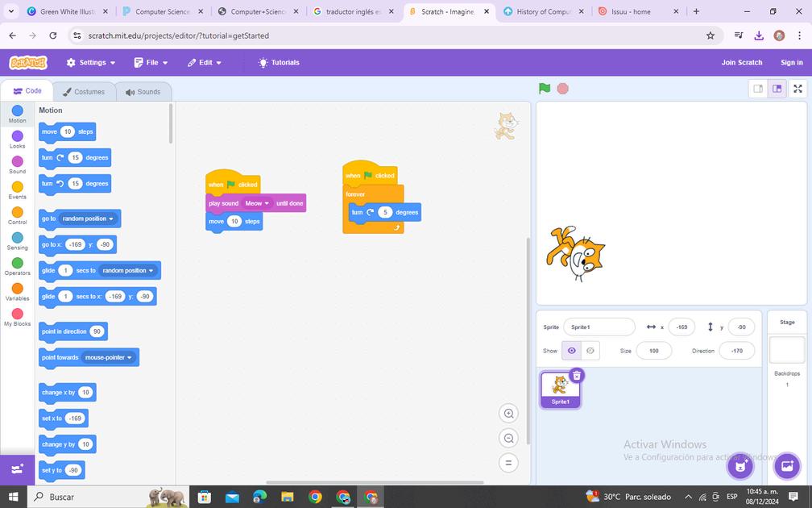
Task: Switch to traductor inglés browser tab
Action: pos(354,11)
